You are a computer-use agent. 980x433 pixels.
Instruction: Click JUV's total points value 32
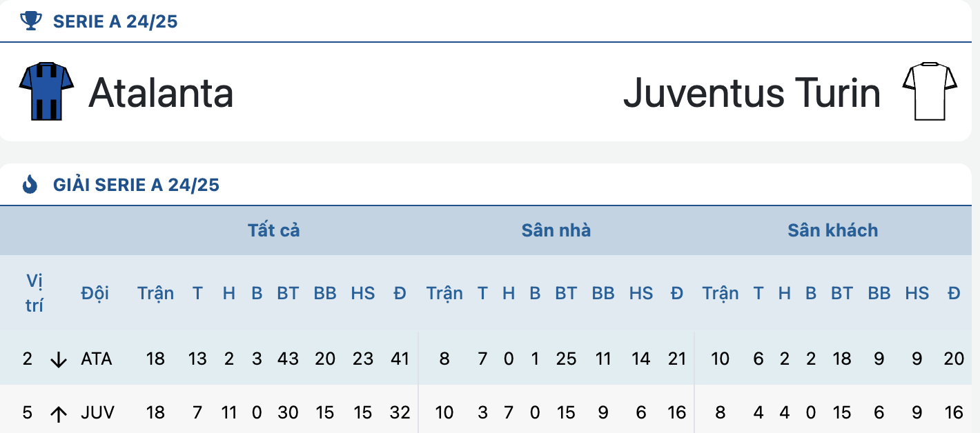(x=400, y=412)
